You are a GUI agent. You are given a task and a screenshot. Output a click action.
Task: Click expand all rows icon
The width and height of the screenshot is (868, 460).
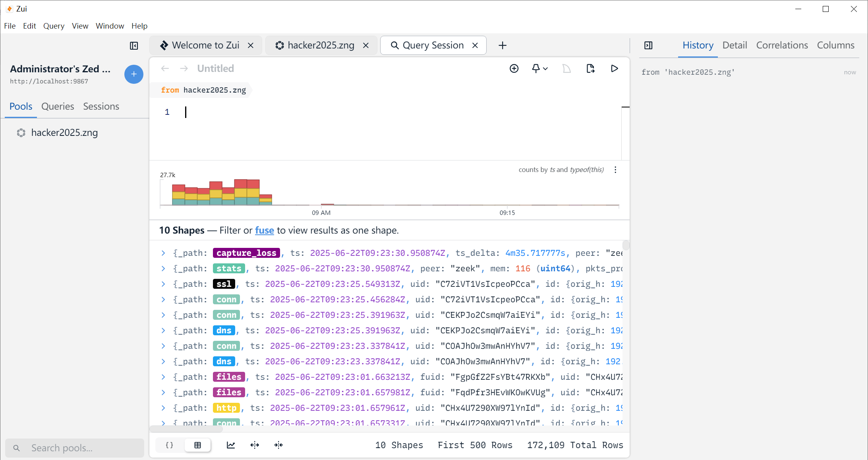255,445
